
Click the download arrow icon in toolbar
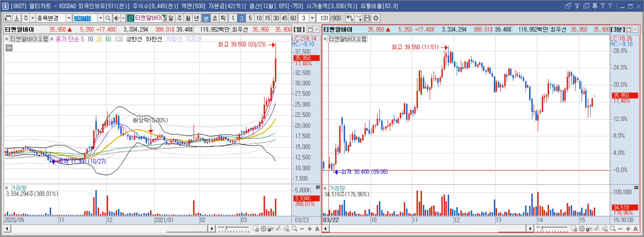coord(17,18)
